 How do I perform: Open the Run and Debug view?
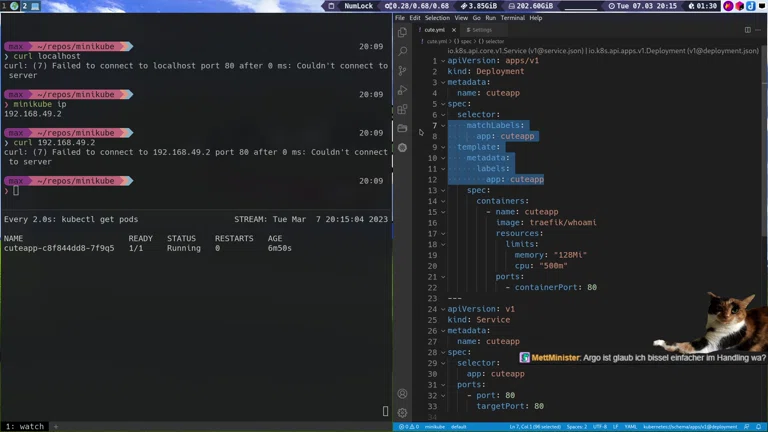tap(402, 90)
